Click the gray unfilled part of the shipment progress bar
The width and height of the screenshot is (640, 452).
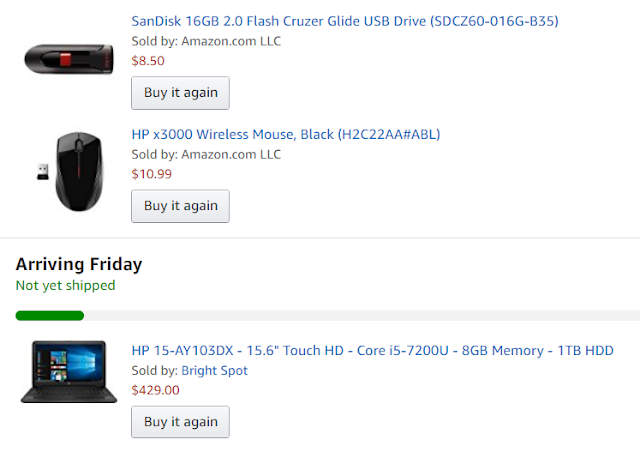(x=362, y=316)
